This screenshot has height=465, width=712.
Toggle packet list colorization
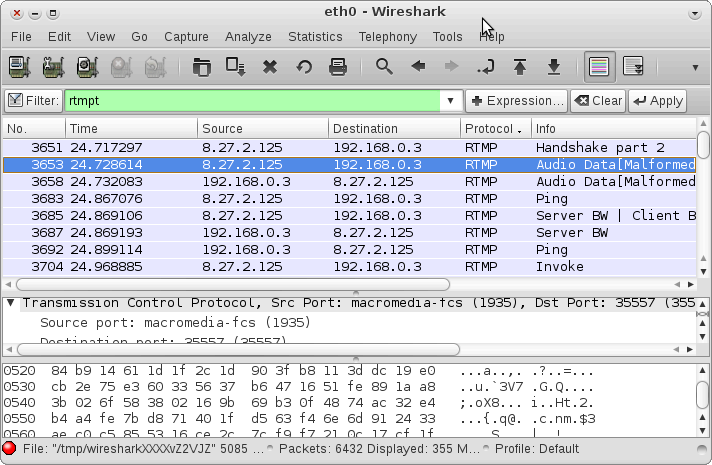point(599,67)
